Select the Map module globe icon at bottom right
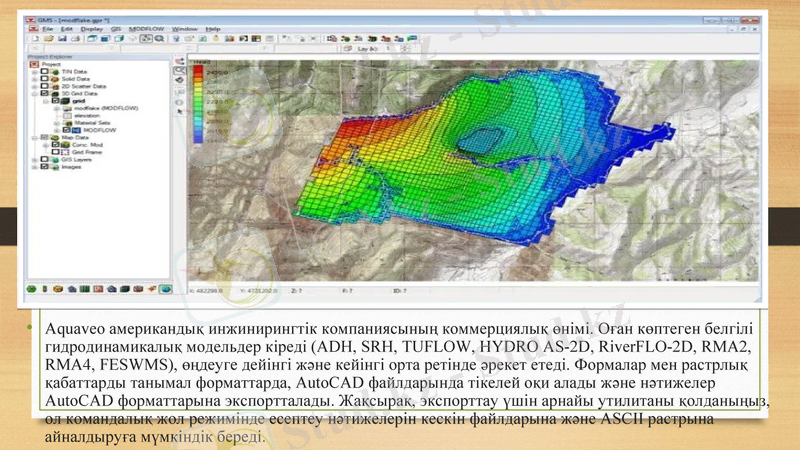Screen dimensions: 800x450 (x=165, y=289)
